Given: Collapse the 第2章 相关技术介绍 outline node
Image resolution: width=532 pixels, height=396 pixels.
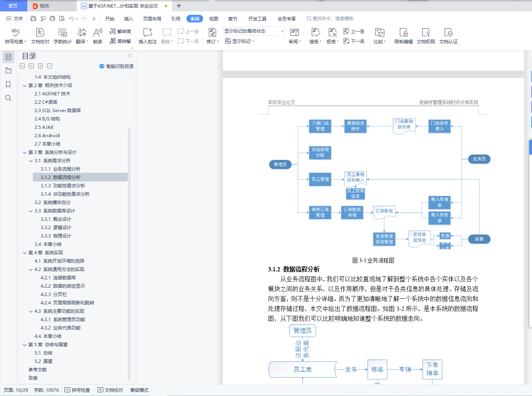Looking at the screenshot, I should (25, 86).
